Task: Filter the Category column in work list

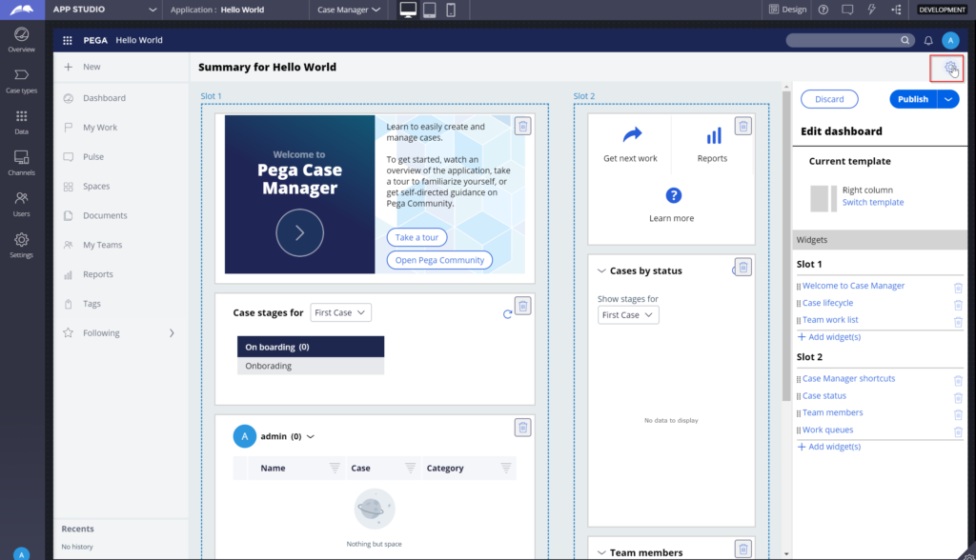Action: pos(505,468)
